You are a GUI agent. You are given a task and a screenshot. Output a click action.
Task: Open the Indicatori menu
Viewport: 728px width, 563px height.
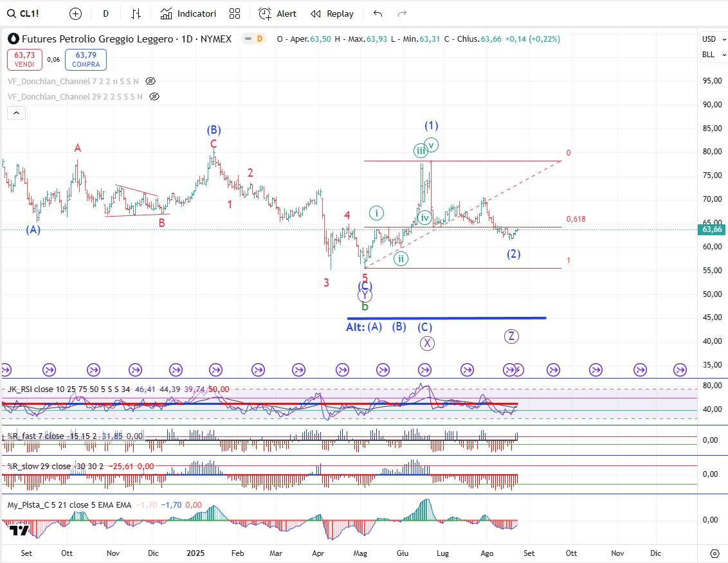188,13
